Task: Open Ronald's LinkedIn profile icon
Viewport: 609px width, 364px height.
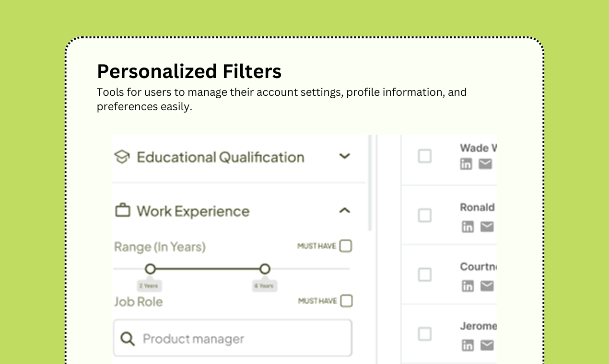Action: pyautogui.click(x=467, y=227)
